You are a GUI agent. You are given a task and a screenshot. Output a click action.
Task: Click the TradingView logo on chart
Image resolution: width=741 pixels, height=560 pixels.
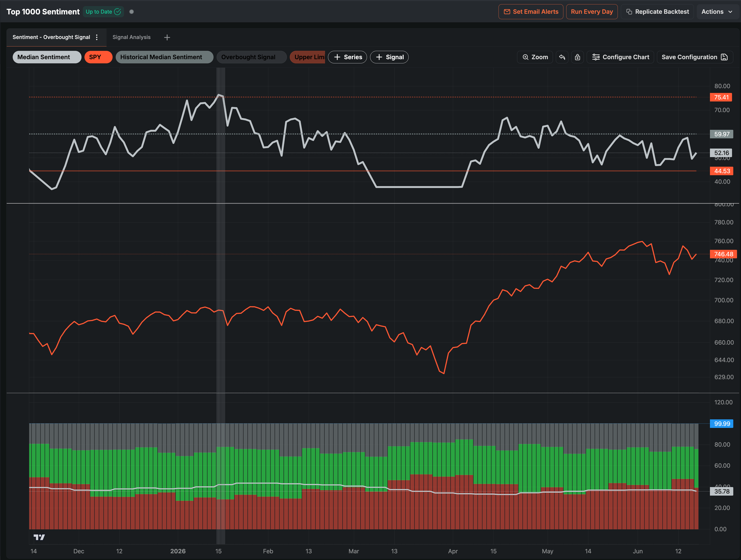click(x=39, y=537)
